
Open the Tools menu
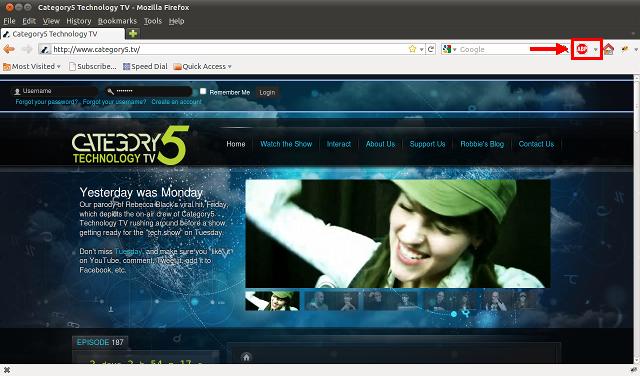click(x=153, y=21)
